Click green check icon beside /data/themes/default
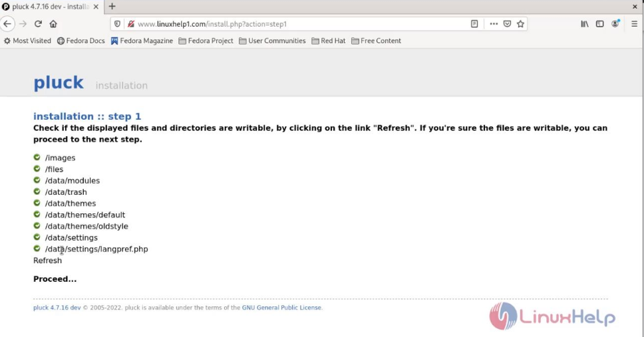This screenshot has width=644, height=337. (x=37, y=214)
